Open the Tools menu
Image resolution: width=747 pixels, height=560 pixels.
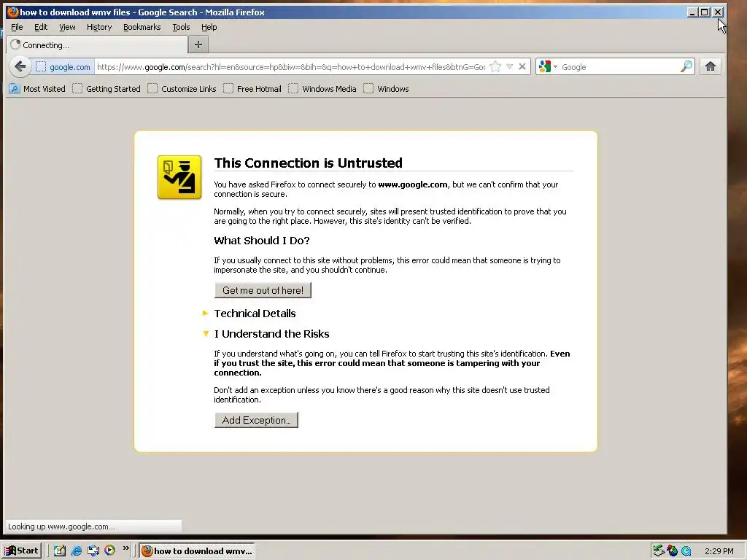(x=181, y=27)
